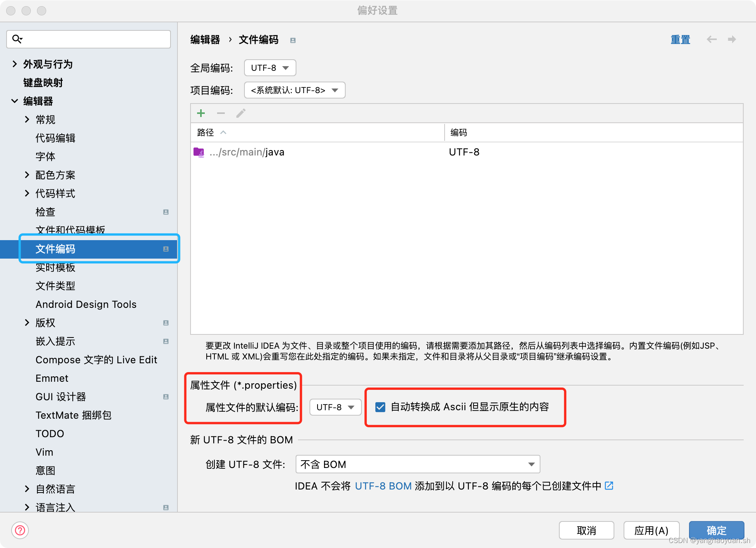
Task: Toggle 自动转换成 Ascii checkbox
Action: 380,407
